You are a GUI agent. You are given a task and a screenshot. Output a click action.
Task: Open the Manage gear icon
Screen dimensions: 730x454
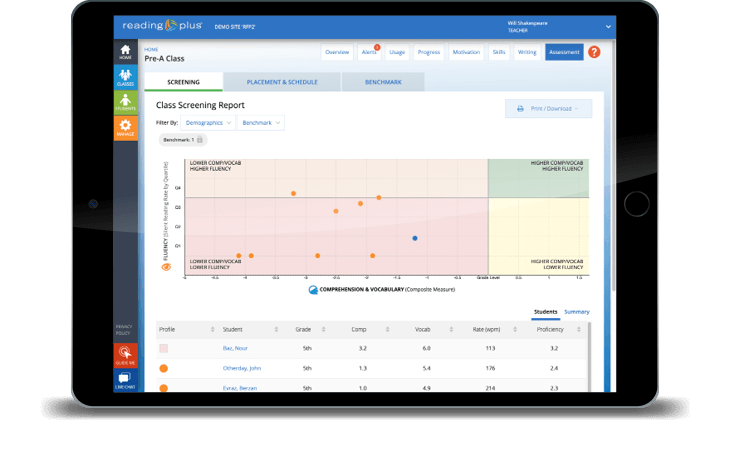point(125,127)
